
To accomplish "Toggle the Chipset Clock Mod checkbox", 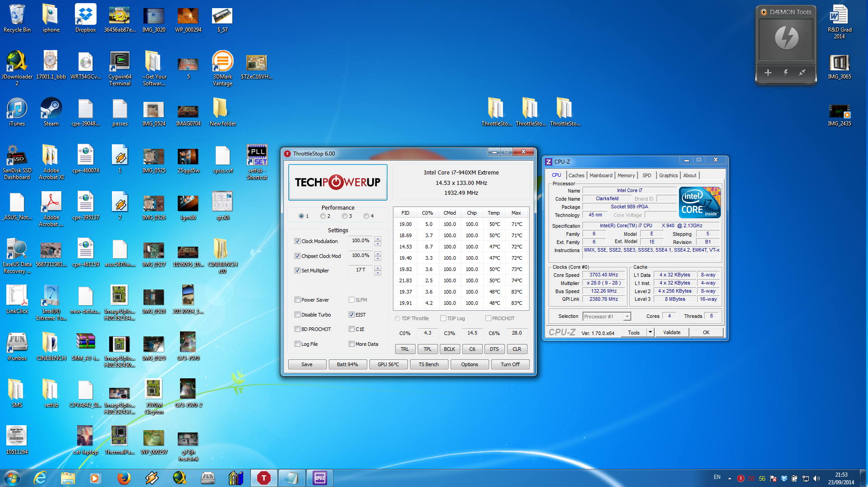I will pyautogui.click(x=297, y=256).
